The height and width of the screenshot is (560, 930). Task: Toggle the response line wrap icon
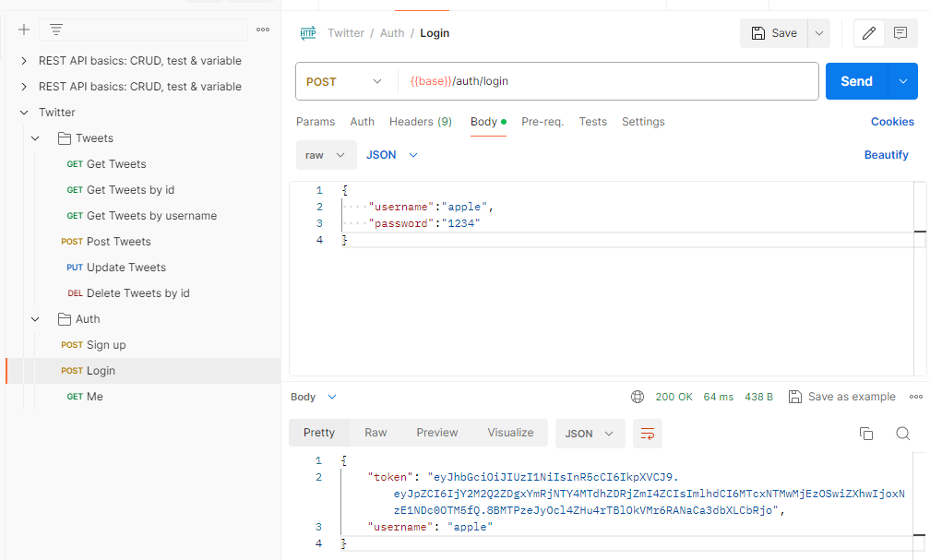pos(648,434)
